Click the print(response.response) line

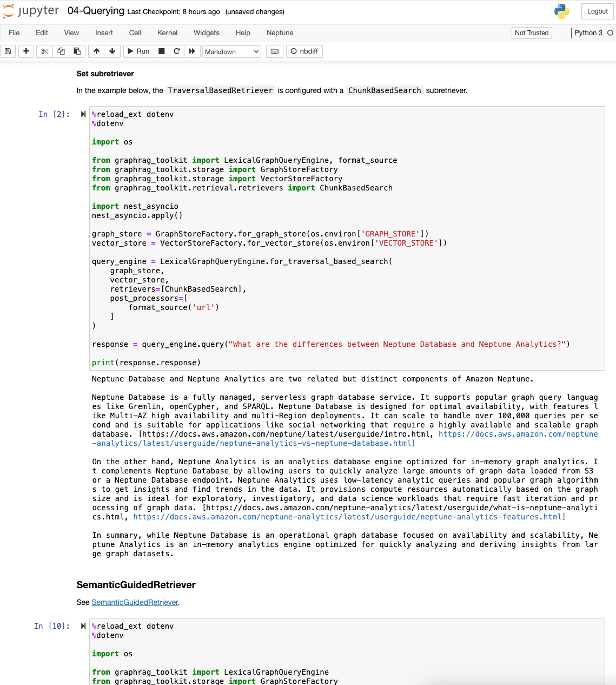coord(147,363)
